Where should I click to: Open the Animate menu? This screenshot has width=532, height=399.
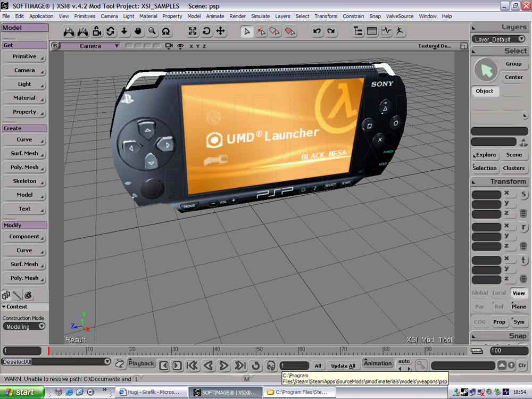coord(215,16)
